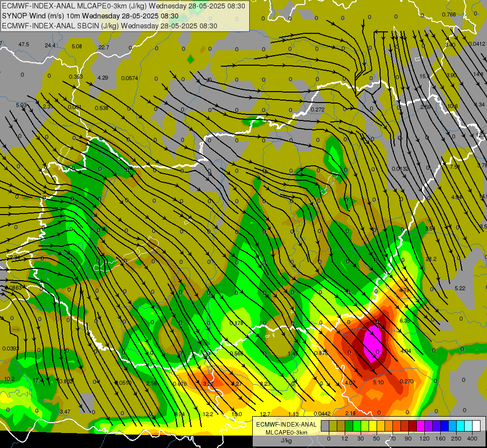Click the 'SYNOP Wind (m/s) 10m' title line
This screenshot has width=487, height=448.
91,16
